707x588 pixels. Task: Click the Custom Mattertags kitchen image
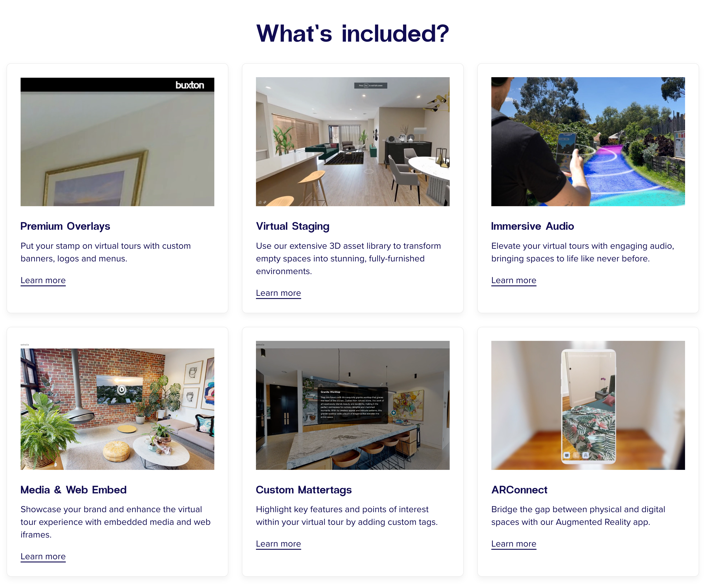coord(353,406)
